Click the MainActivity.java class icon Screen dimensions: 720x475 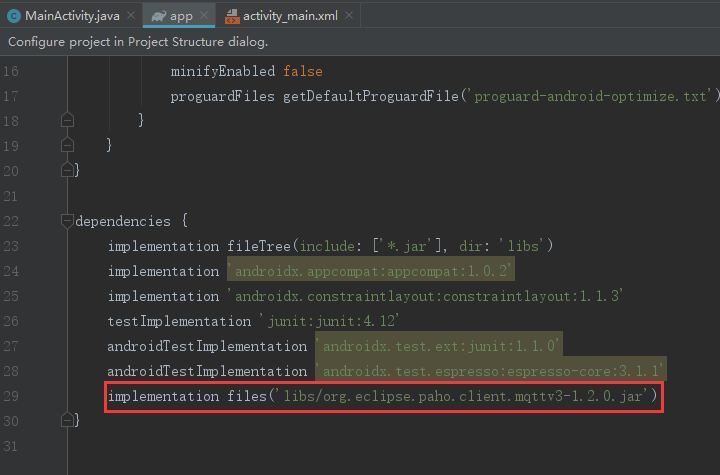14,17
